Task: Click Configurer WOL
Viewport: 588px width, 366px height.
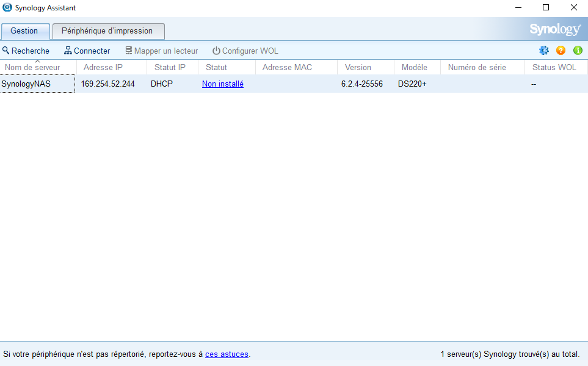Action: [x=245, y=51]
